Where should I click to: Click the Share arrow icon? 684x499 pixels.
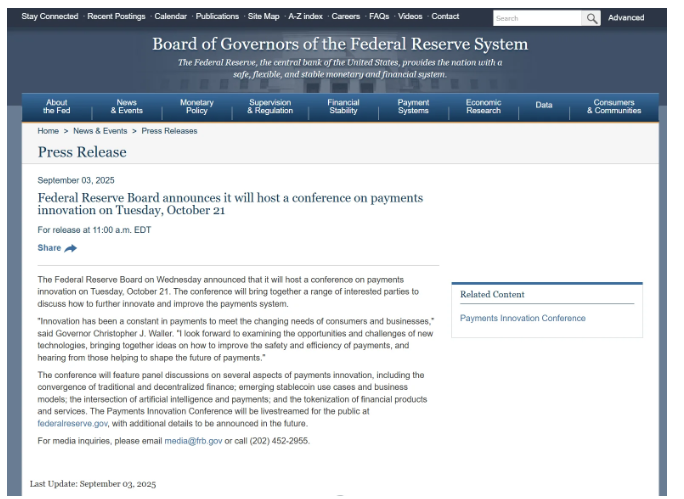click(70, 248)
